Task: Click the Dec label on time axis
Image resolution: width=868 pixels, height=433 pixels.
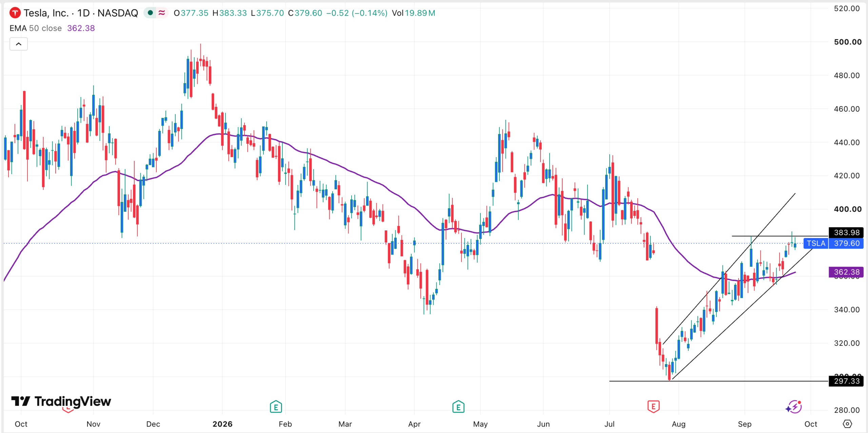Action: coord(153,424)
